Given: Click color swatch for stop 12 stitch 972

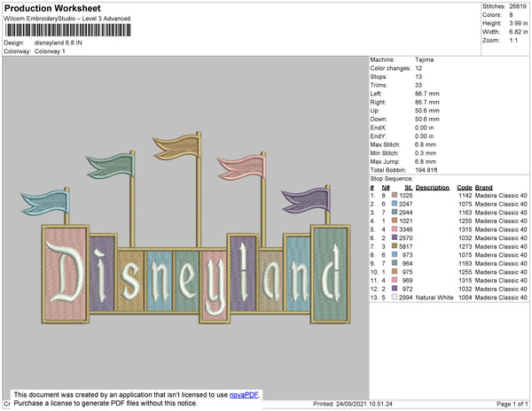Looking at the screenshot, I should 395,289.
